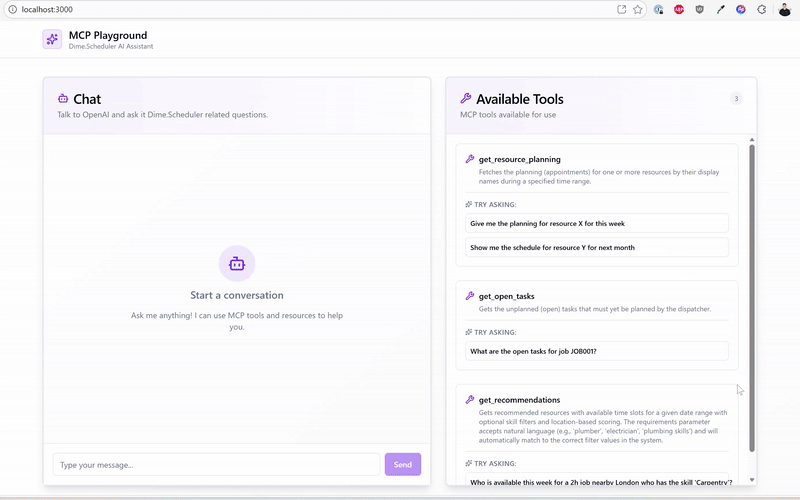Open the AdBlock Plus extension icon
Viewport: 800px width, 500px height.
tap(679, 9)
